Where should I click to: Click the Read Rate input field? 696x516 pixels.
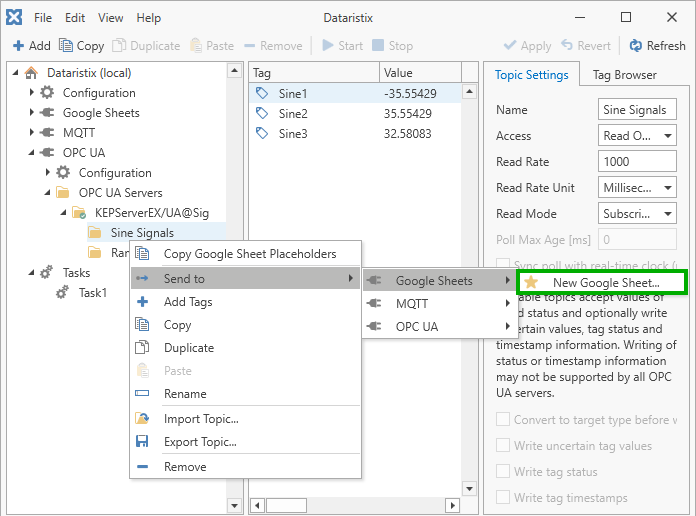click(x=637, y=162)
